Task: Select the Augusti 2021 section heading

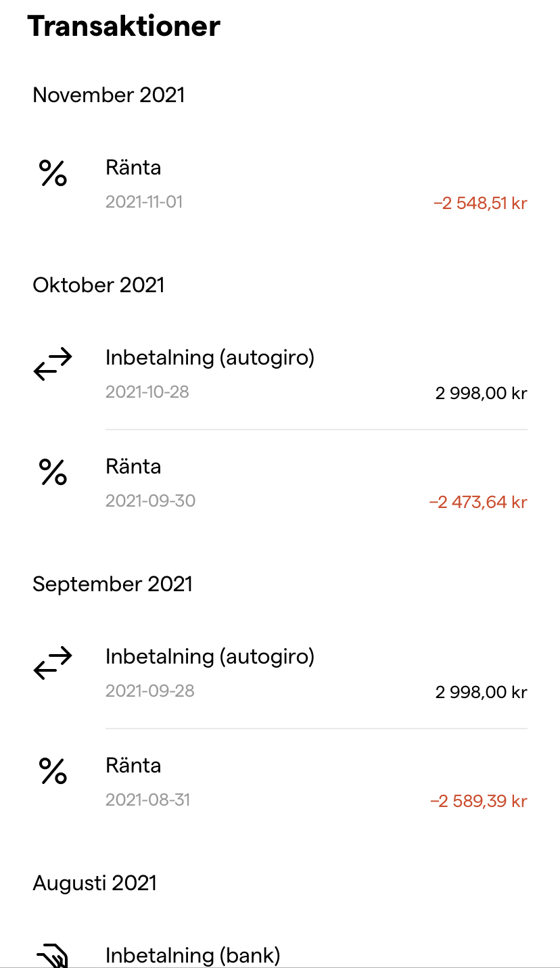Action: (95, 883)
